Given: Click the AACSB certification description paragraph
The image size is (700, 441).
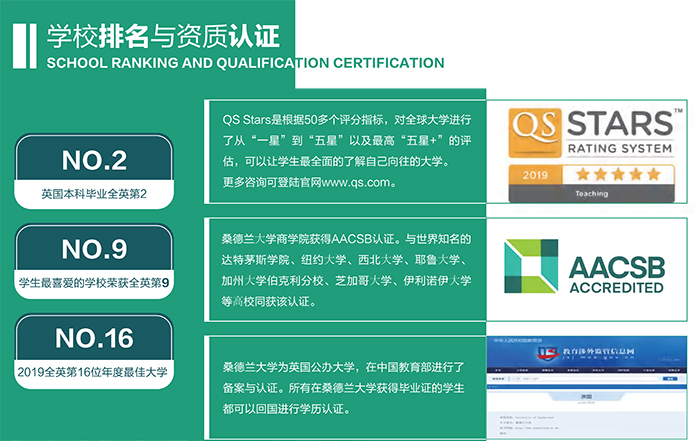Looking at the screenshot, I should coord(346,270).
